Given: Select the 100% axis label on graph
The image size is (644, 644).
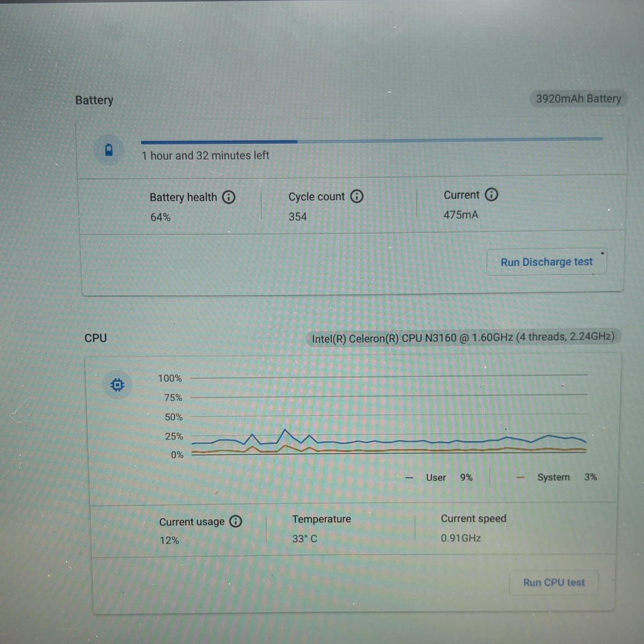Looking at the screenshot, I should (x=170, y=378).
